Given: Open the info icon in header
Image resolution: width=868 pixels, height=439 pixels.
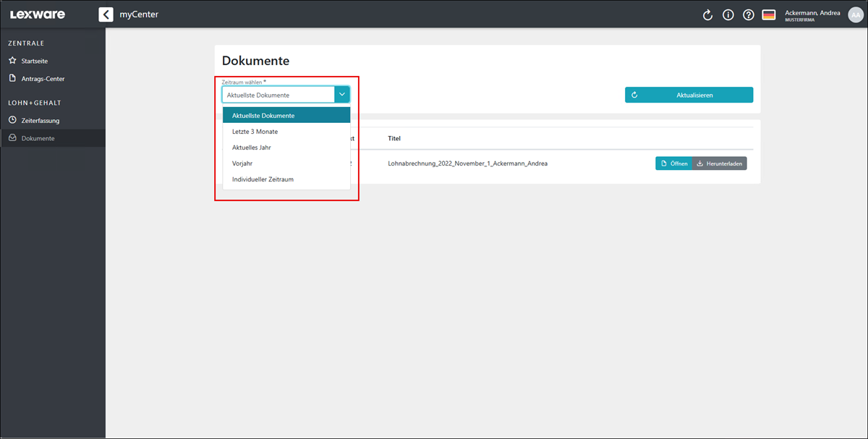Looking at the screenshot, I should click(x=728, y=15).
